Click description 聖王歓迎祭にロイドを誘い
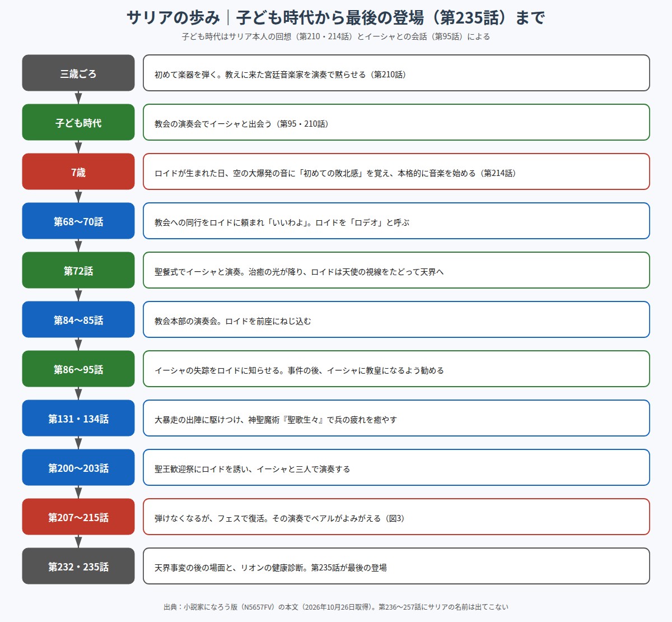Screen dimensions: 672x622 coord(396,467)
